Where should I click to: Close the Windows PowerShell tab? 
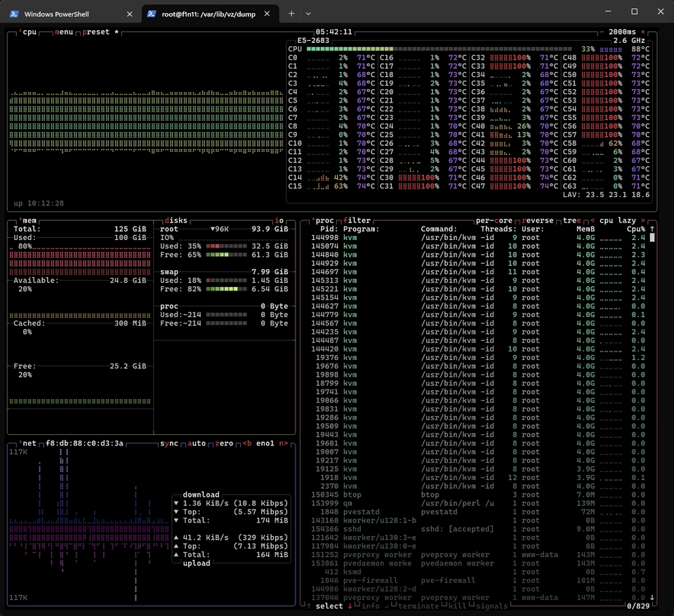[x=129, y=14]
